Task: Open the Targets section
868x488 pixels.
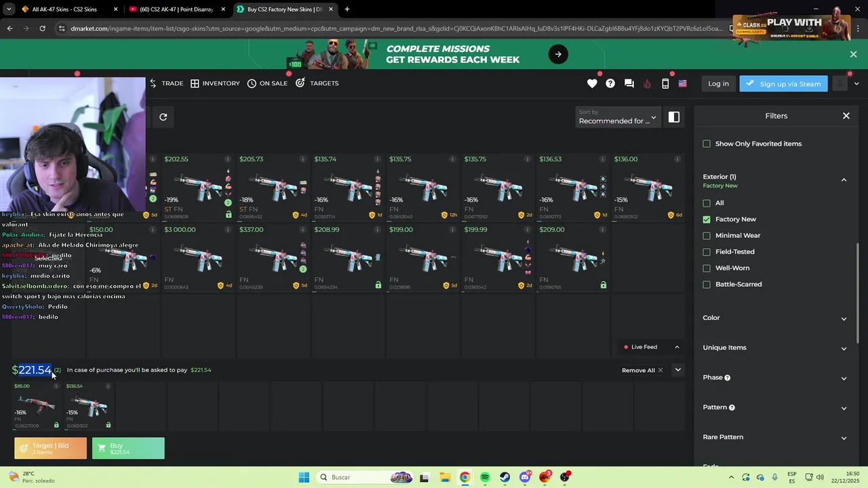Action: [x=317, y=83]
